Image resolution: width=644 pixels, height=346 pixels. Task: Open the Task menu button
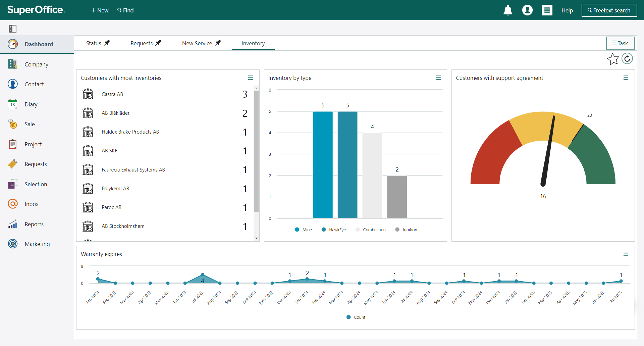pos(620,43)
